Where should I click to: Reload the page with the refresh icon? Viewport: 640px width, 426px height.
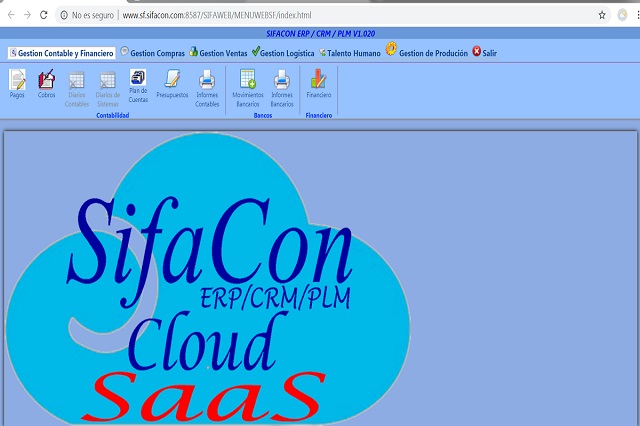(x=43, y=15)
